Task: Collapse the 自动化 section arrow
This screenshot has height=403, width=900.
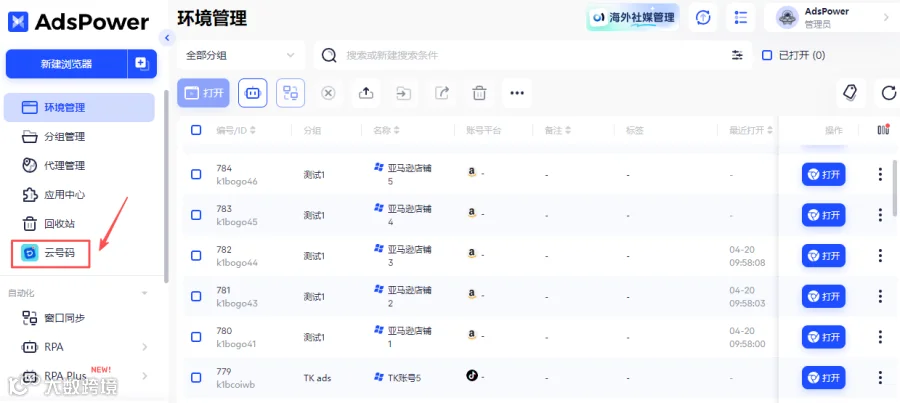Action: [x=145, y=293]
